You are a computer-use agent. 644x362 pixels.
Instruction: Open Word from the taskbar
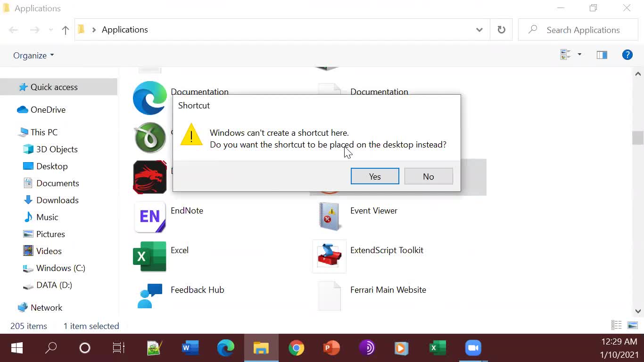coord(190,348)
